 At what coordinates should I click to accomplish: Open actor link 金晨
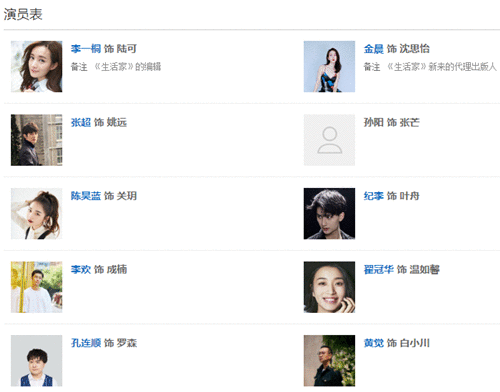[x=374, y=49]
